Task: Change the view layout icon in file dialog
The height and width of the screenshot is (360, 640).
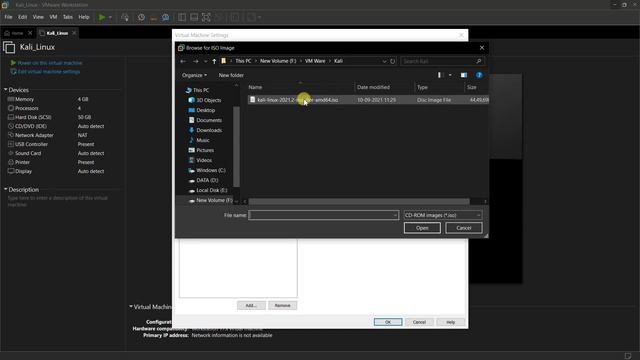Action: (x=440, y=75)
